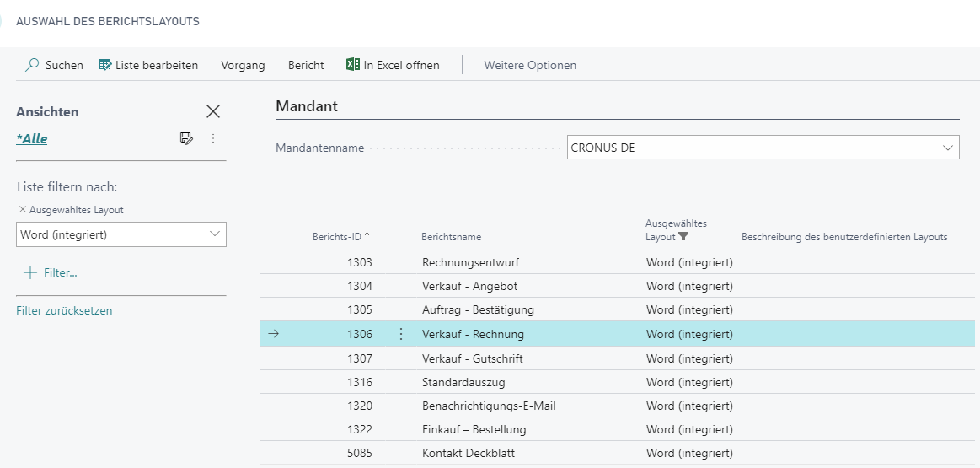Close the Ansichten pane
This screenshot has width=980, height=468.
pos(213,111)
